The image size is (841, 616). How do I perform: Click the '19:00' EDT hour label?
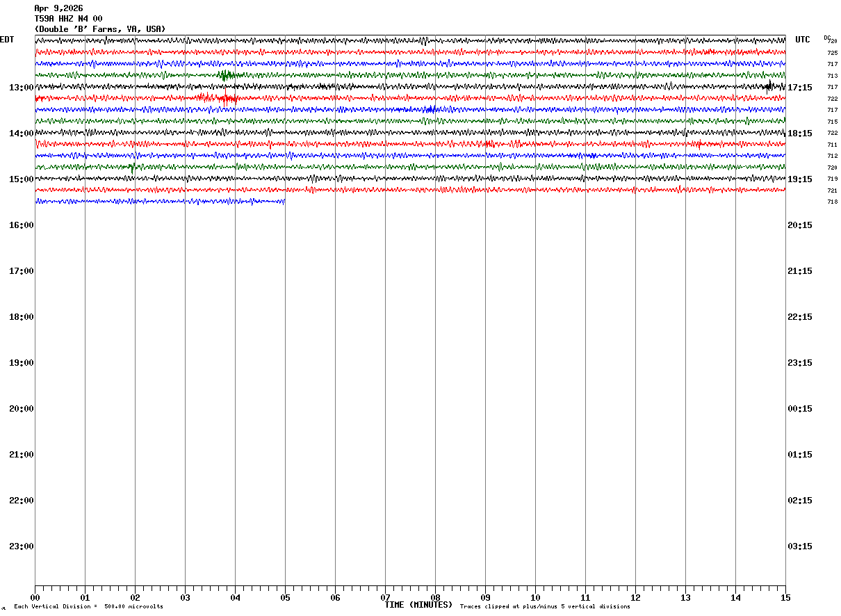(22, 363)
